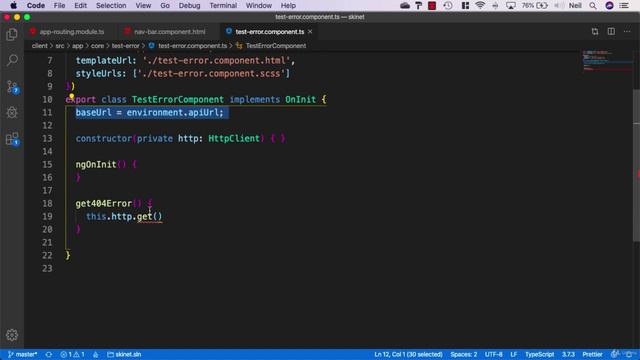This screenshot has width=640, height=360.
Task: Select TypeScript version 3.7.3
Action: [568, 354]
